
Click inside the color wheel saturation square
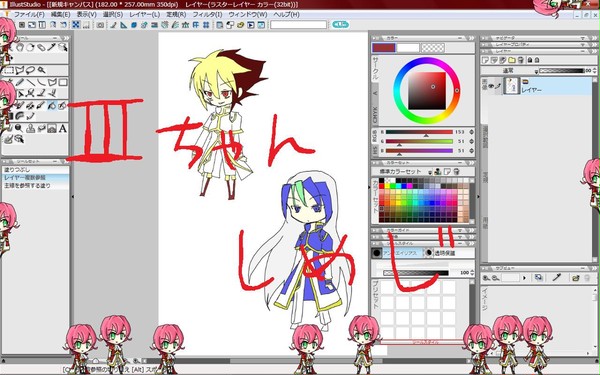coord(427,91)
